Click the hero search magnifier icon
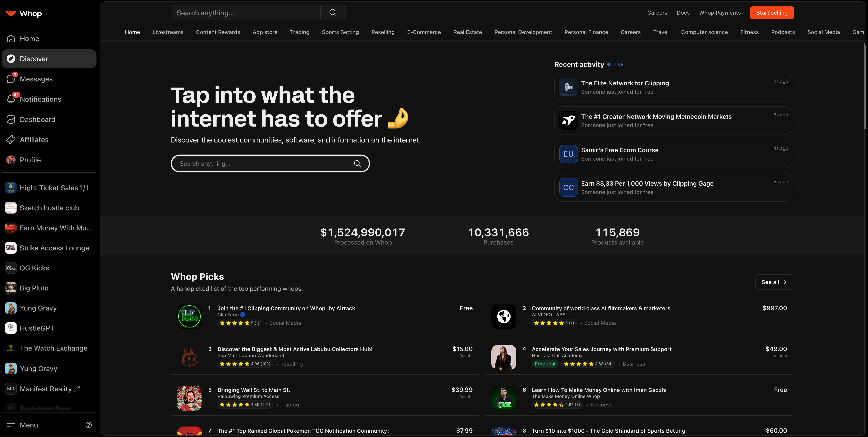 coord(357,164)
